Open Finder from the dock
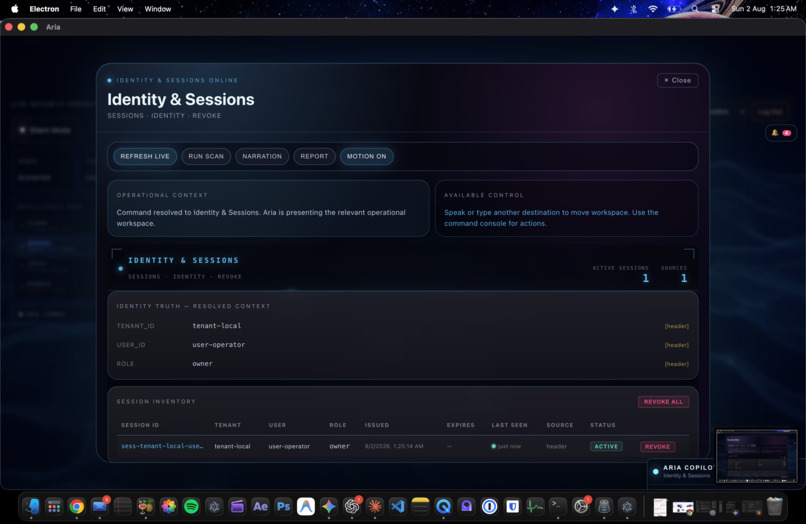The image size is (806, 524). point(32,507)
